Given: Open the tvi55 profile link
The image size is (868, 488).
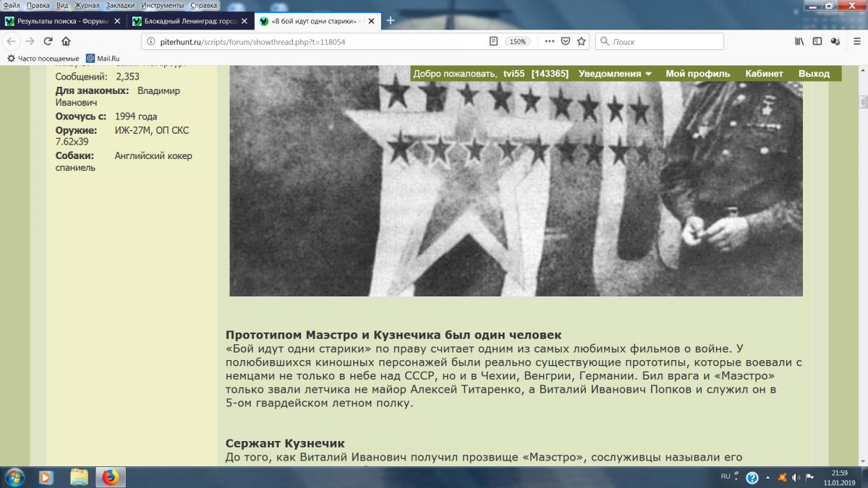Looking at the screenshot, I should click(x=514, y=74).
